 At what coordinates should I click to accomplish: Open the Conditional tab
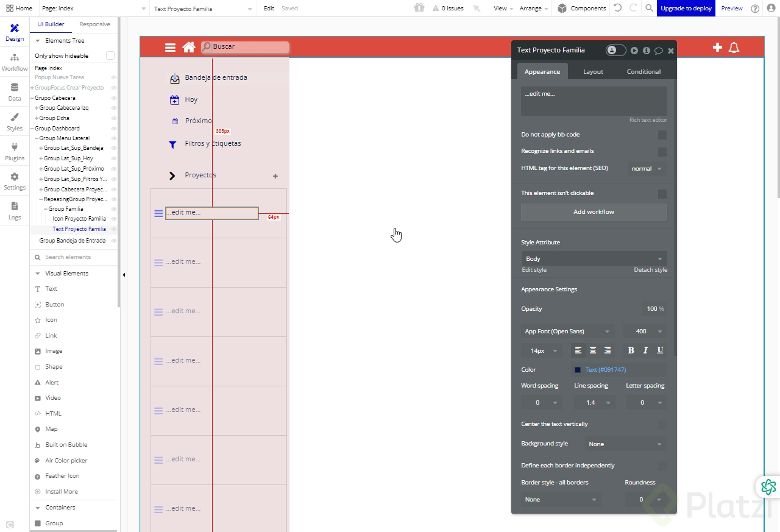643,72
